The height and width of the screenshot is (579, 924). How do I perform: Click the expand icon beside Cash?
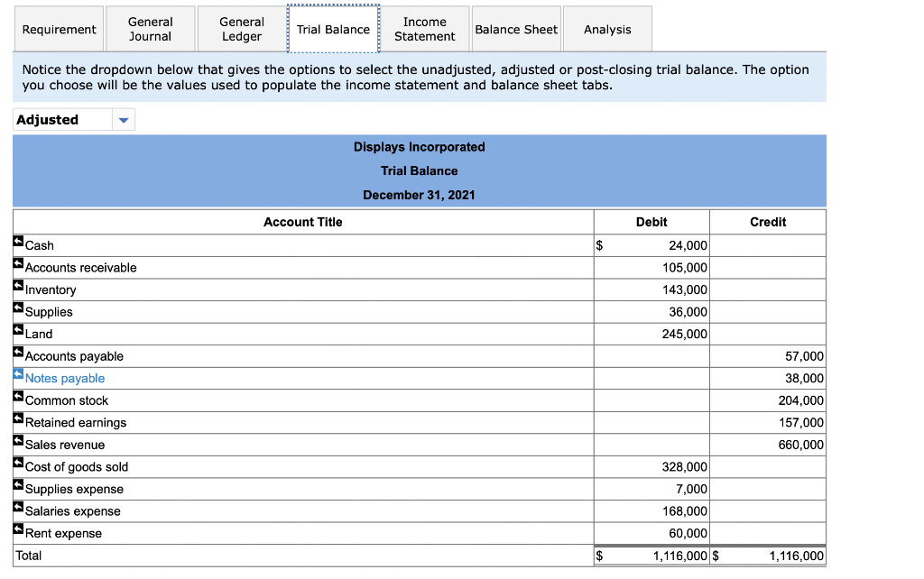16,241
